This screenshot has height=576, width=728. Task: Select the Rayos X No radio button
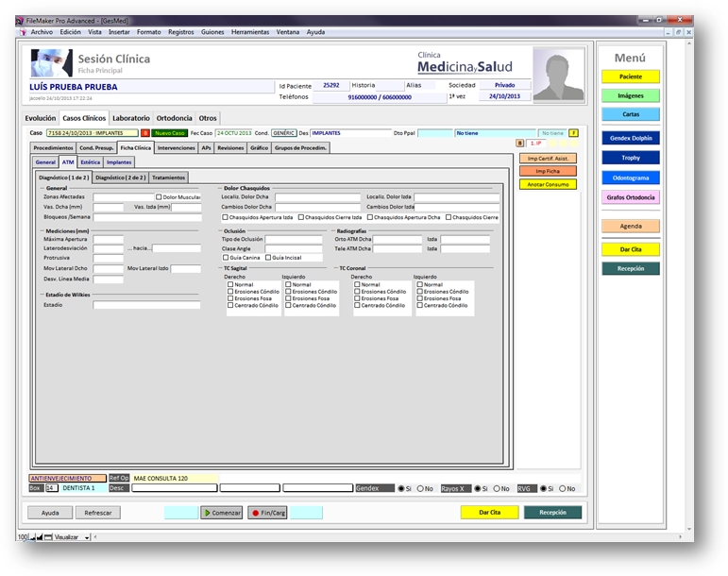click(497, 489)
